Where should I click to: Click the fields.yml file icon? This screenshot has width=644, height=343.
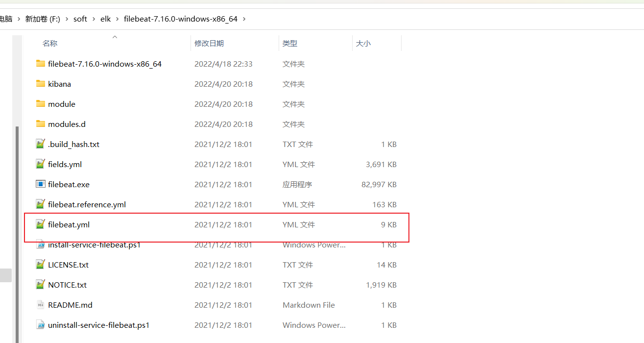point(41,164)
